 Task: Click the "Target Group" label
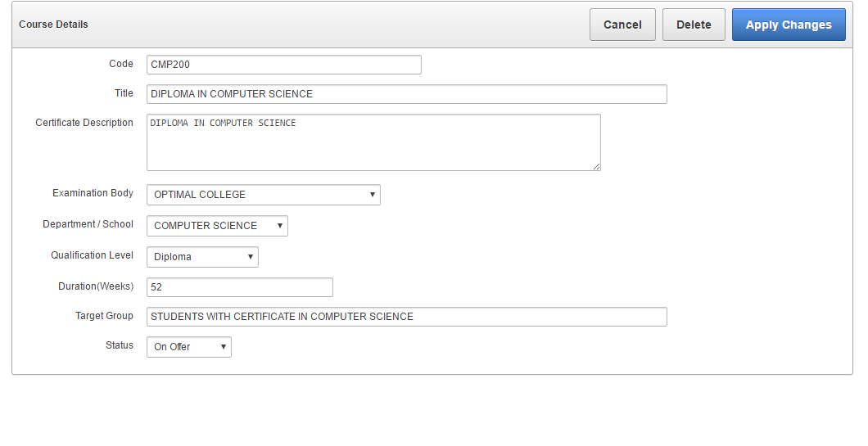104,316
